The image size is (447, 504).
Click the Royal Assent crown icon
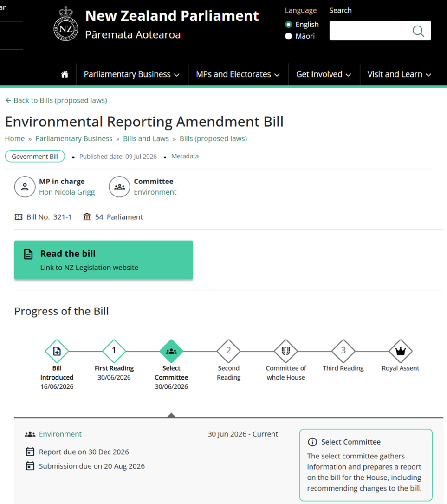tap(401, 351)
